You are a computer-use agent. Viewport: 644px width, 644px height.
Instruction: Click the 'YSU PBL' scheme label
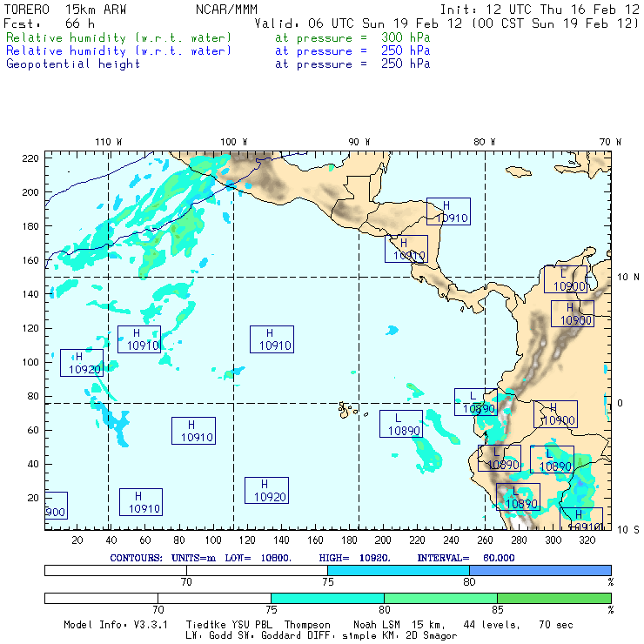(x=252, y=625)
